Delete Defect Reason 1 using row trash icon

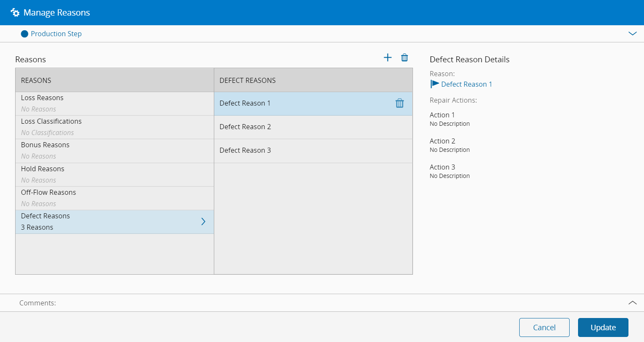(x=400, y=103)
